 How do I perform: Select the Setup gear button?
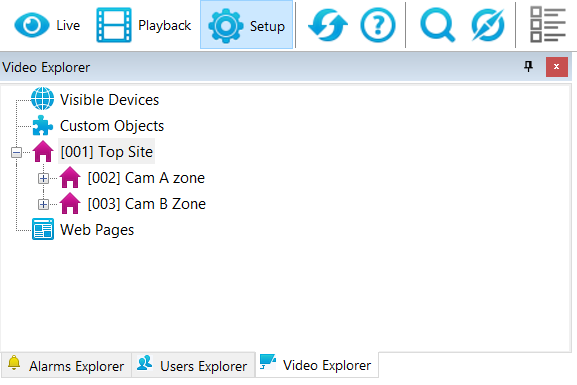(x=246, y=25)
